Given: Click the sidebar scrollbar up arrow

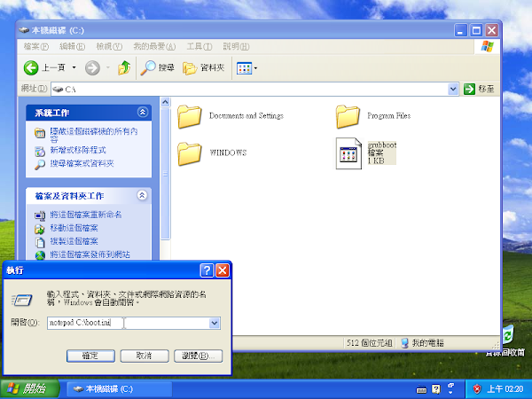Looking at the screenshot, I should coord(165,102).
